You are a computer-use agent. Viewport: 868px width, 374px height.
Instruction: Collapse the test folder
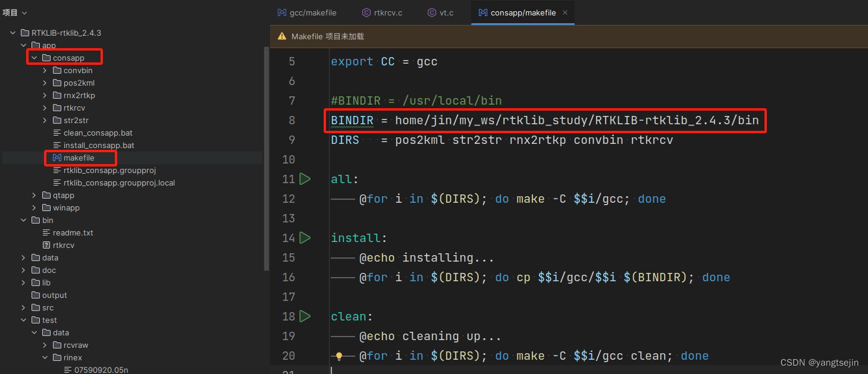(x=23, y=320)
